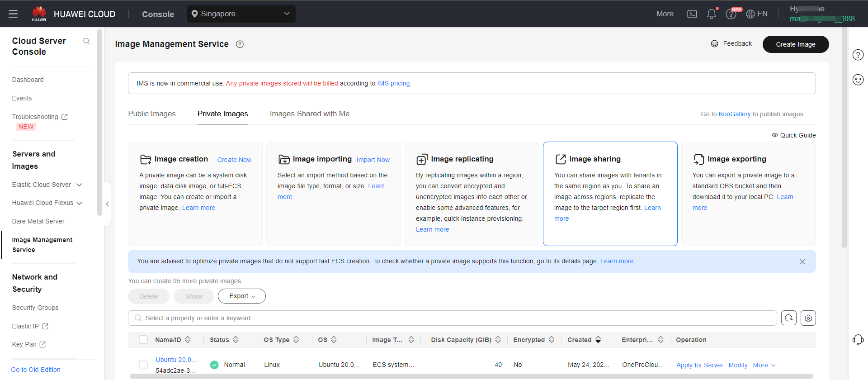Image resolution: width=868 pixels, height=380 pixels.
Task: Sort table by Encrypted column
Action: pyautogui.click(x=552, y=340)
